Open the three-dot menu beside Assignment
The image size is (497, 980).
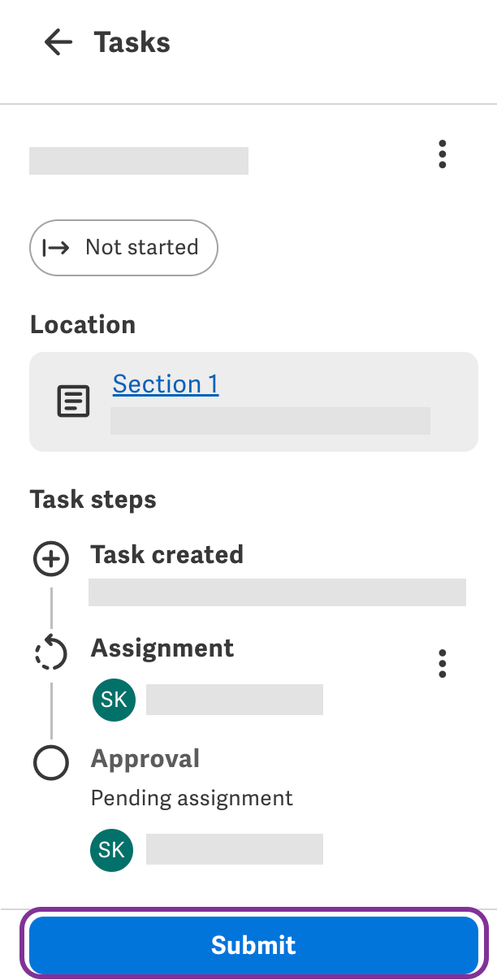pyautogui.click(x=442, y=664)
